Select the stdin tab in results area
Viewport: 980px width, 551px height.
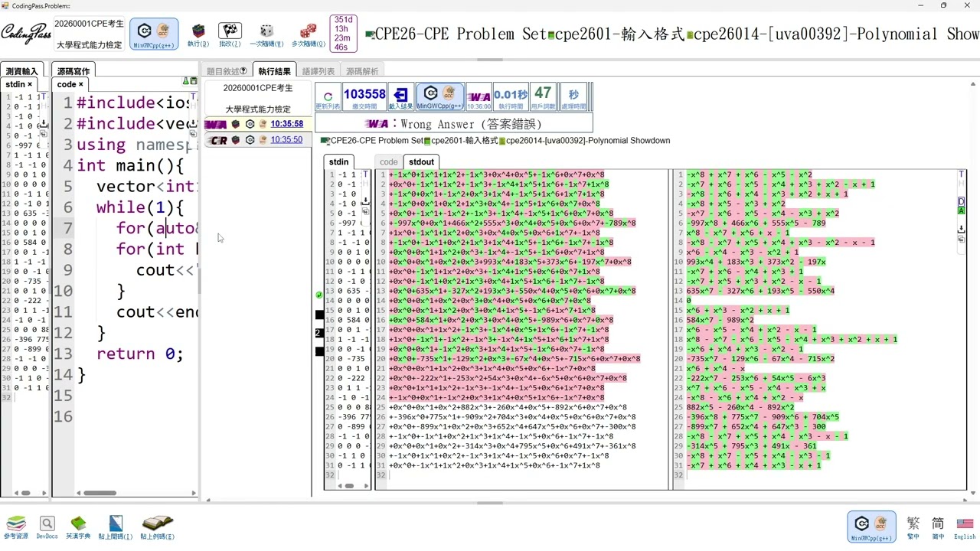(x=339, y=161)
